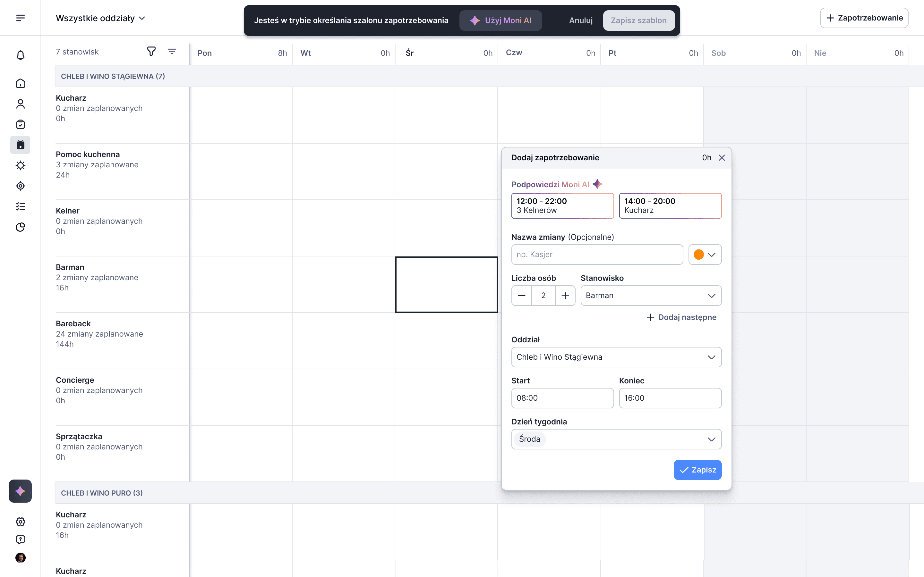This screenshot has width=924, height=577.
Task: Expand the Wszystkie oddziały dropdown
Action: (100, 18)
